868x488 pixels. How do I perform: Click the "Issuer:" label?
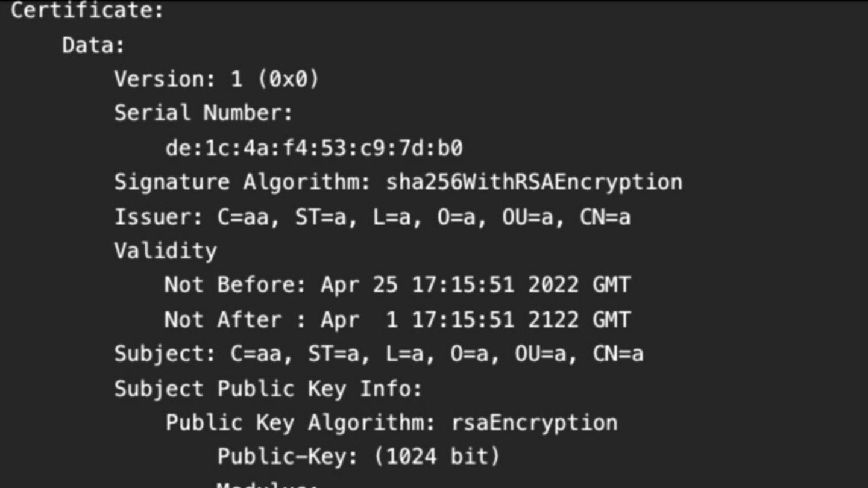(x=159, y=216)
